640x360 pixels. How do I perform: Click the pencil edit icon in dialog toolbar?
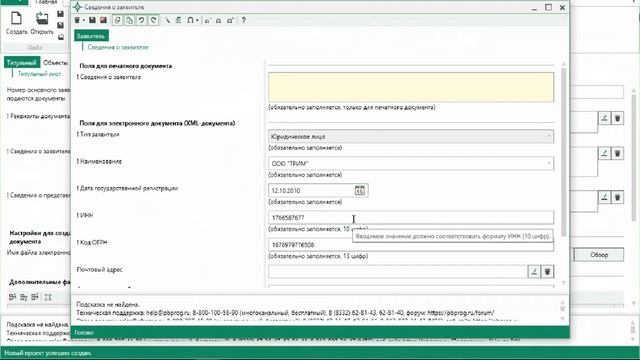167,20
